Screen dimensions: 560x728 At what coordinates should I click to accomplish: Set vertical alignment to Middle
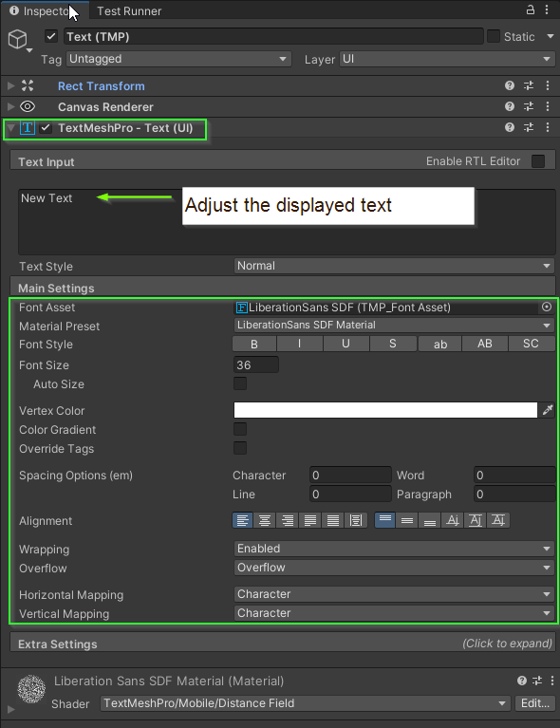click(x=407, y=520)
